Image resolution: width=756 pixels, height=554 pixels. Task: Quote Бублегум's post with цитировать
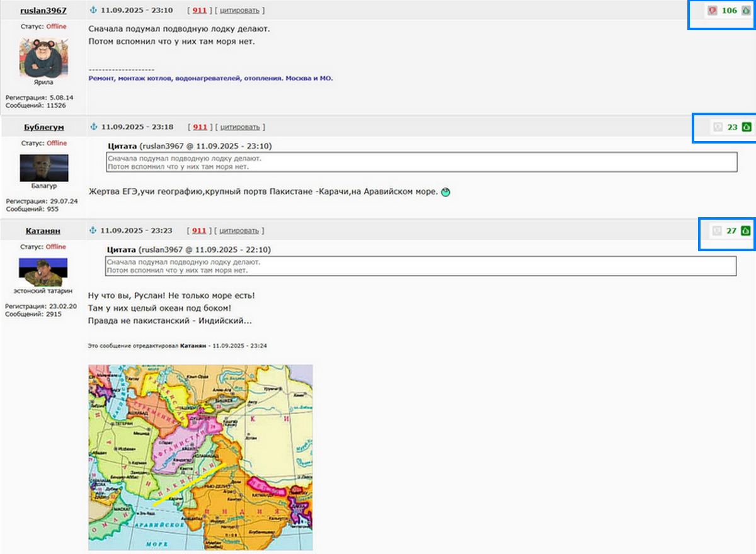pyautogui.click(x=239, y=127)
